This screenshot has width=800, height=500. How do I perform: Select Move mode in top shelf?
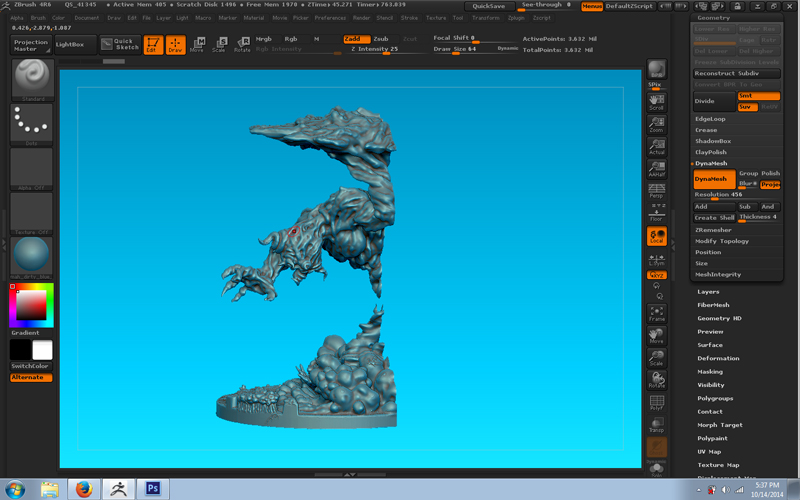point(197,45)
